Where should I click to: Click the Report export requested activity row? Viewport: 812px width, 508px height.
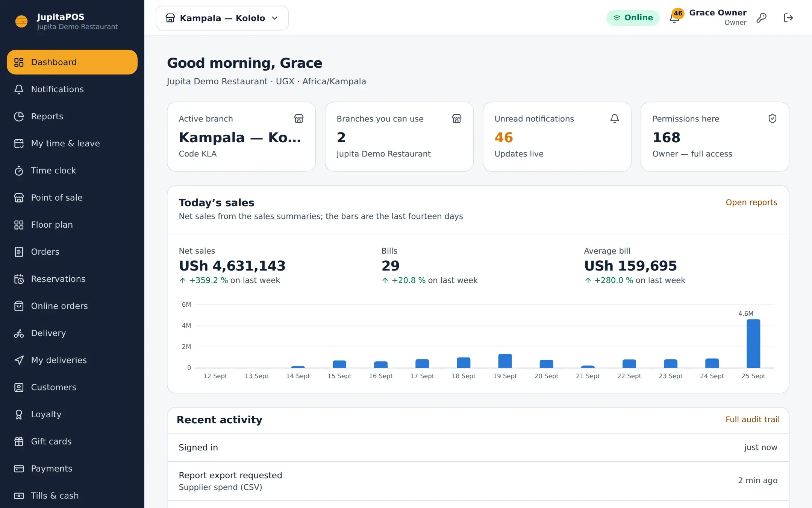(478, 481)
